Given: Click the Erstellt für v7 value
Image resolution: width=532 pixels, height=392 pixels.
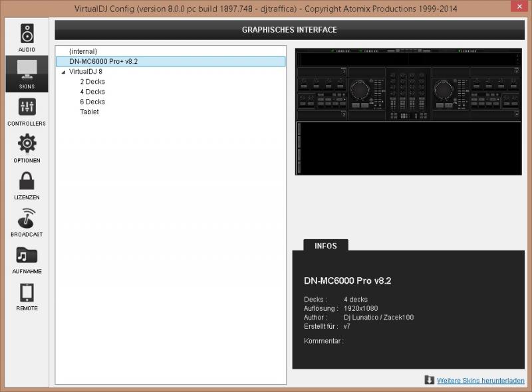Looking at the screenshot, I should 346,326.
